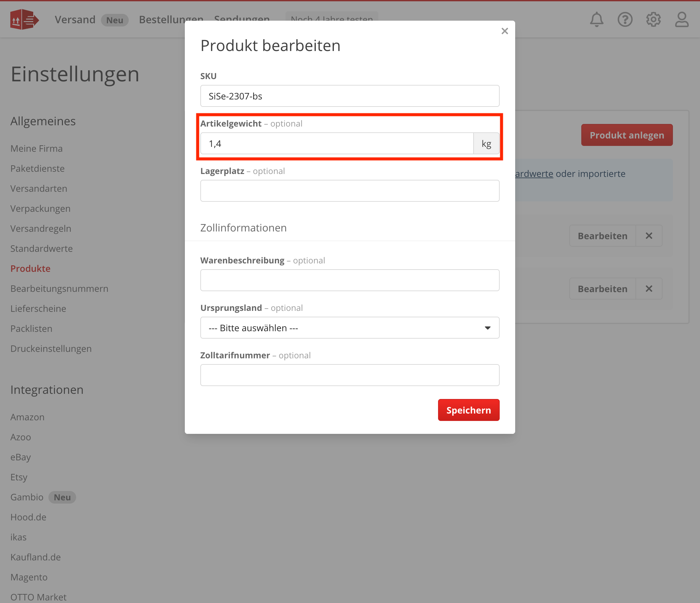Click the kg unit addon

[x=486, y=144]
